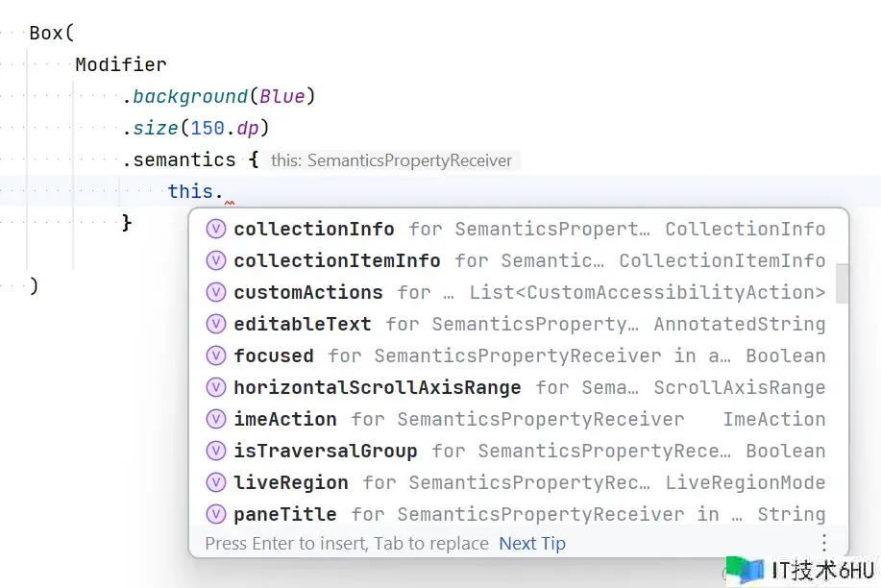Click the property icon beside horizontalScrollAxisRange
The width and height of the screenshot is (881, 588).
tap(216, 387)
